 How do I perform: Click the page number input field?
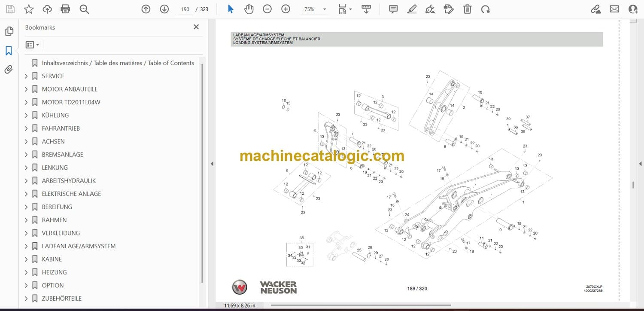pos(185,9)
